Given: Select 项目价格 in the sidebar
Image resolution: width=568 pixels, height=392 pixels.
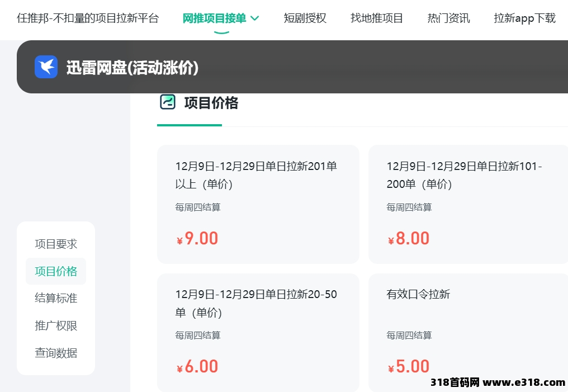Looking at the screenshot, I should pyautogui.click(x=56, y=271).
